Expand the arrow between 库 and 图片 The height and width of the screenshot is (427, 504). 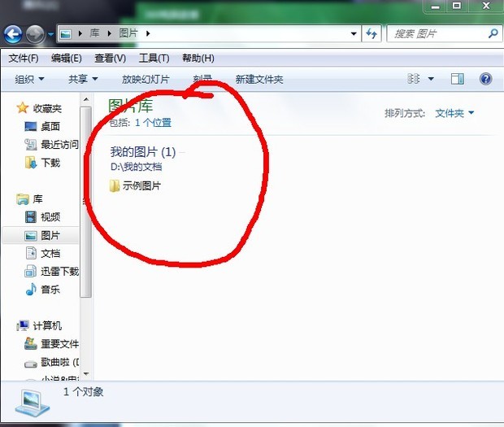click(x=110, y=33)
